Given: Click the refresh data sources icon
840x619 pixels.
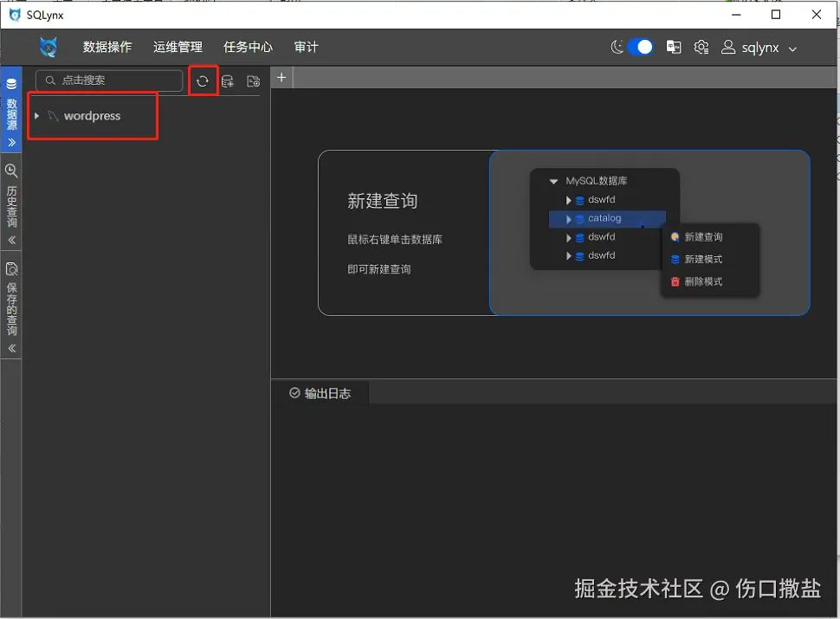Looking at the screenshot, I should tap(203, 81).
